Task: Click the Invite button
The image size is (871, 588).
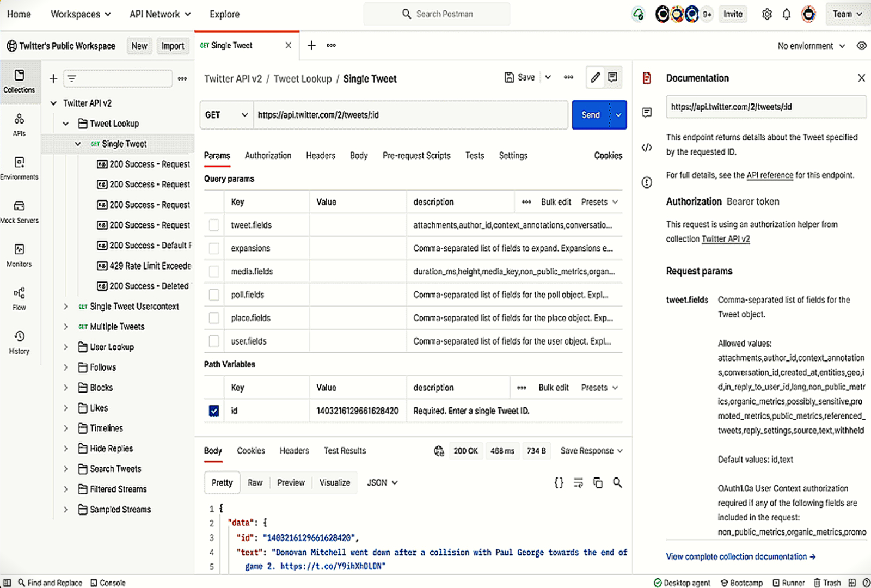Action: tap(733, 14)
